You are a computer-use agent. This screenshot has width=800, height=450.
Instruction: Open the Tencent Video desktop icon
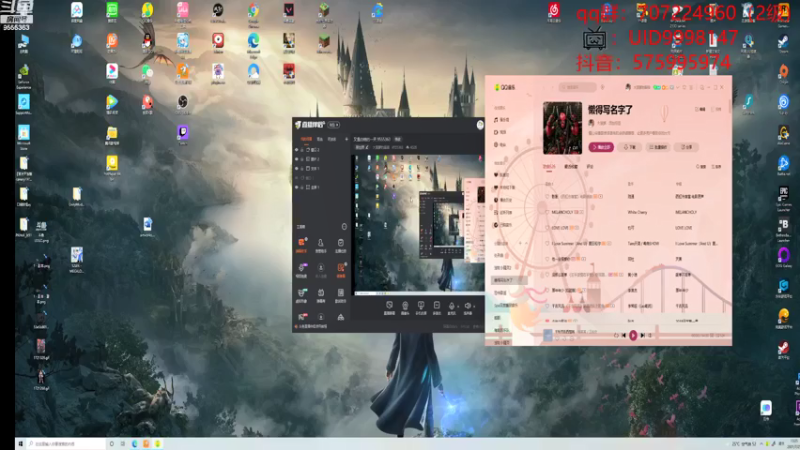pos(112,104)
